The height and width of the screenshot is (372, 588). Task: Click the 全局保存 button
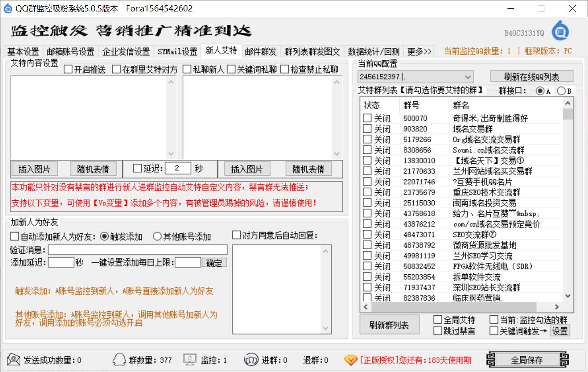[527, 360]
